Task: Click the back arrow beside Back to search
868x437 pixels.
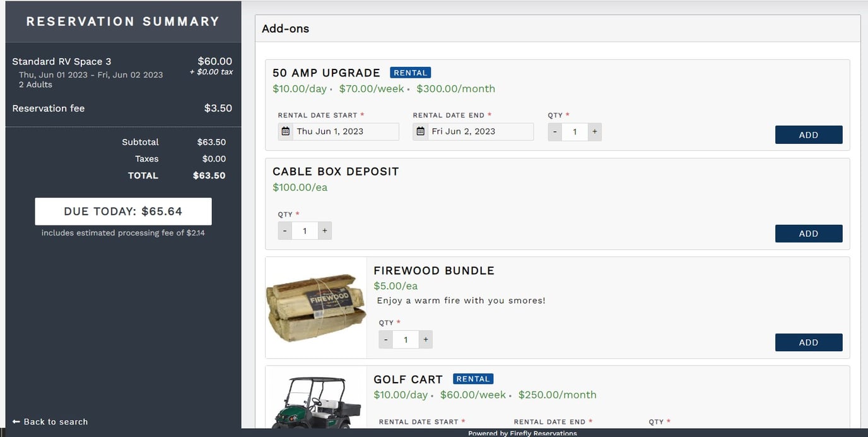Action: (15, 421)
